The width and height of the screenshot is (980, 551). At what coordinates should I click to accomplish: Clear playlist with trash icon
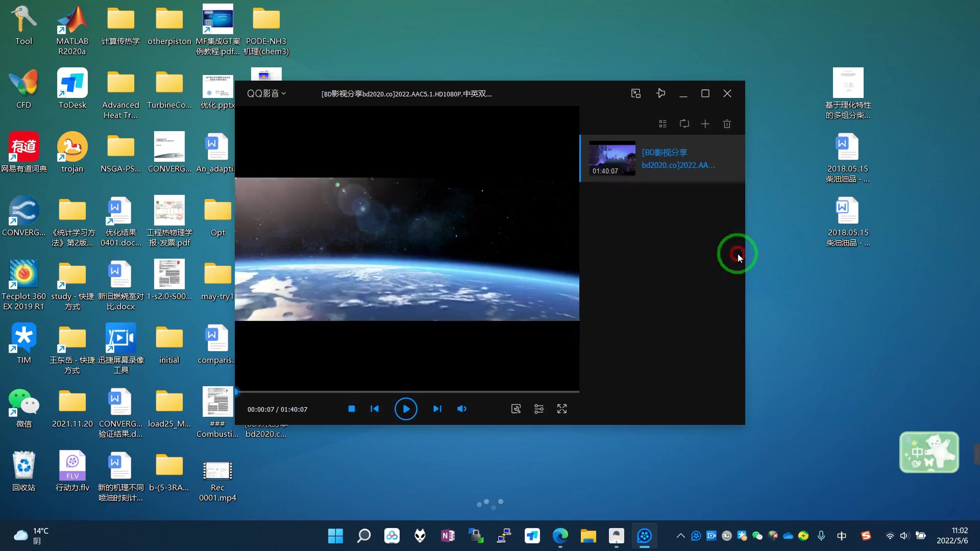pyautogui.click(x=727, y=124)
